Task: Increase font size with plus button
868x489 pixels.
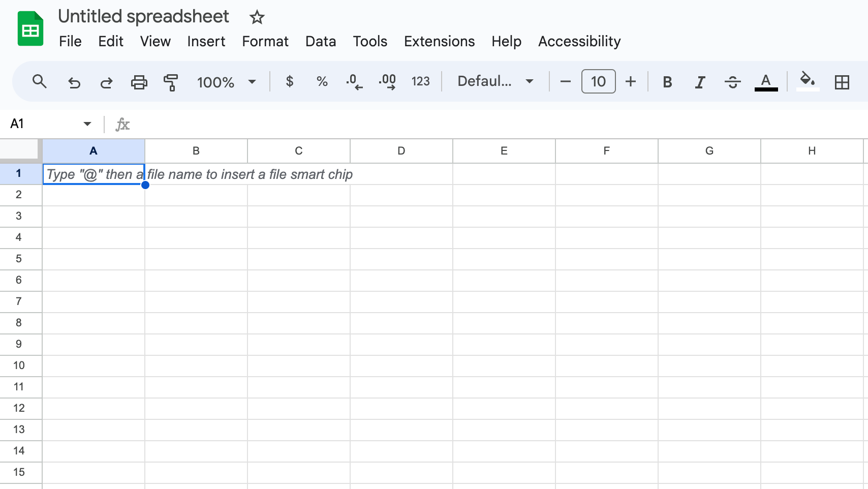Action: pos(631,81)
